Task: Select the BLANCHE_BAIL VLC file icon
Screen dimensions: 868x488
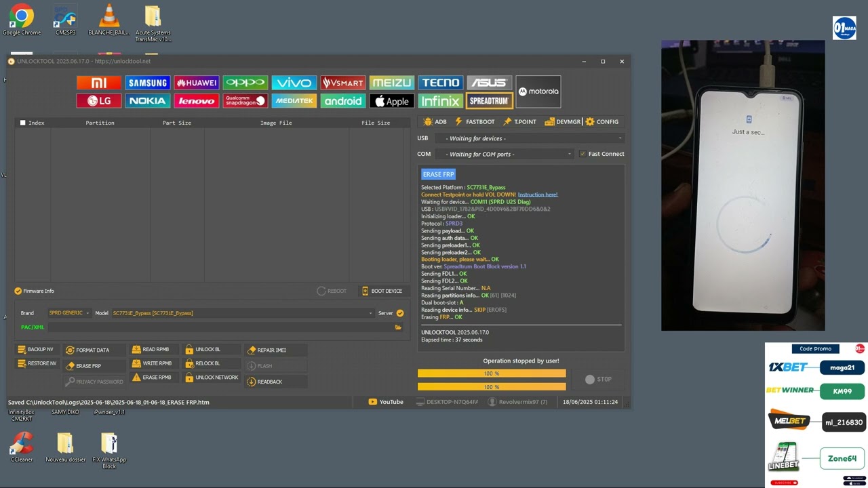Action: point(109,20)
